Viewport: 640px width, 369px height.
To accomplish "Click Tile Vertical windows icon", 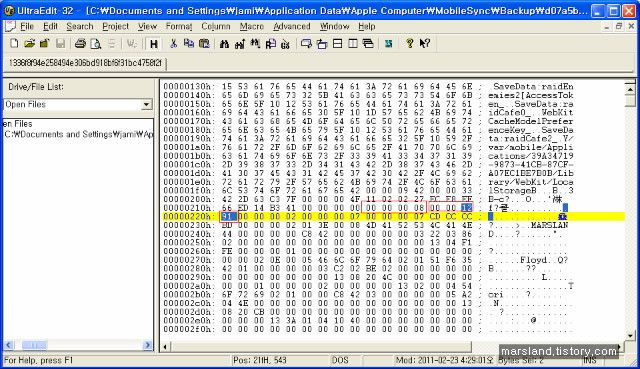I will click(x=353, y=43).
